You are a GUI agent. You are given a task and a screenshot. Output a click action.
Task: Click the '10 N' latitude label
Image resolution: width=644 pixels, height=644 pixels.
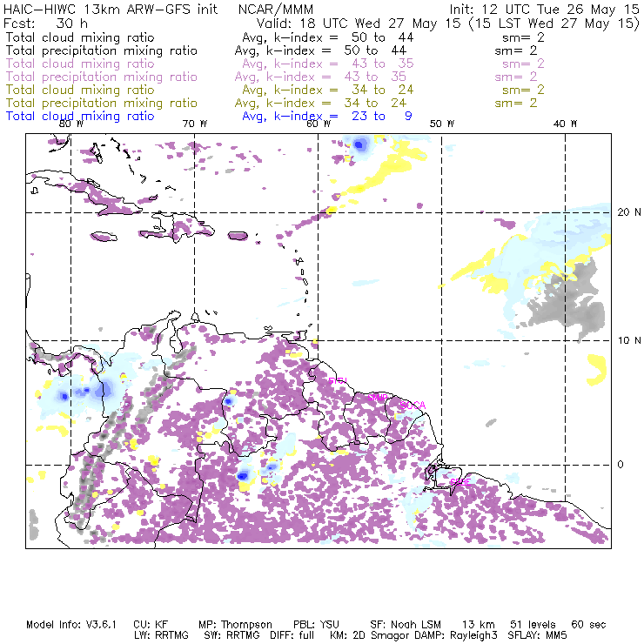click(x=629, y=340)
